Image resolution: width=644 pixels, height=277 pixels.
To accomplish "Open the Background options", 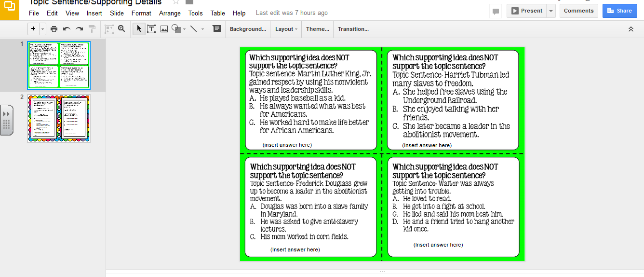I will [248, 29].
